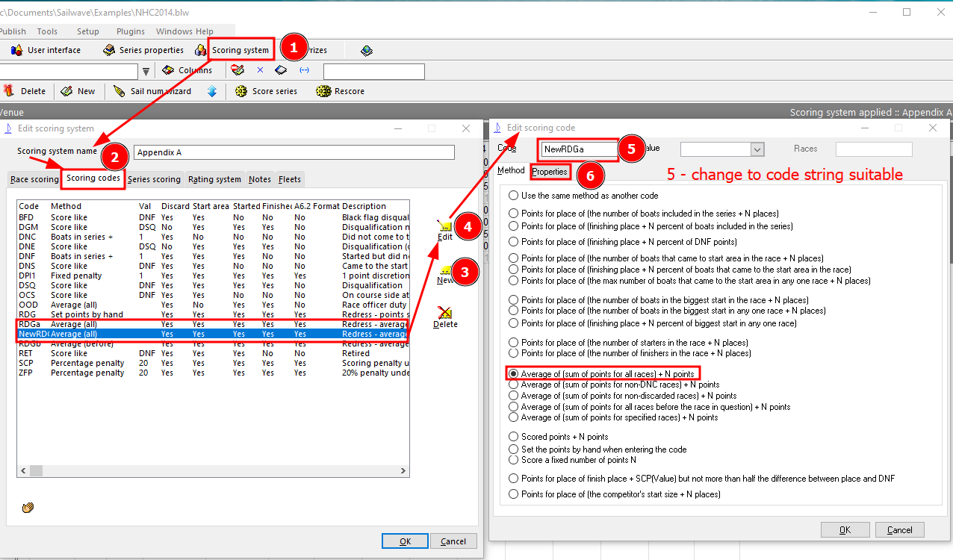Select 'Average for non-discarded races' option
This screenshot has height=560, width=953.
[x=622, y=396]
